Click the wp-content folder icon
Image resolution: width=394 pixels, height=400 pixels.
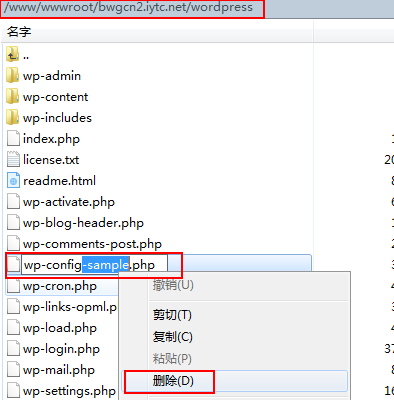click(x=13, y=97)
